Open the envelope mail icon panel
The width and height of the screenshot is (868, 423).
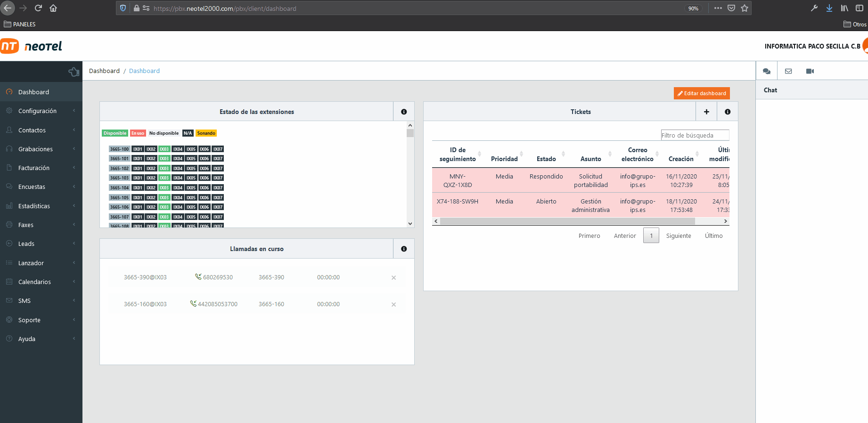788,71
